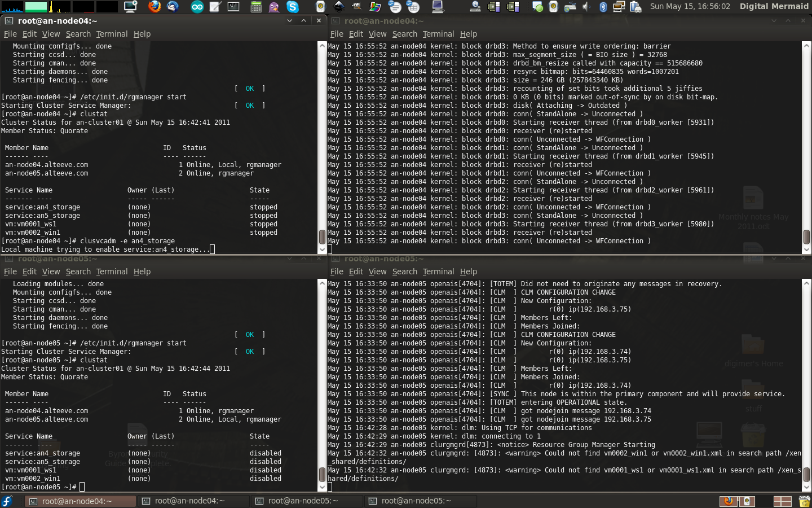Launch Pidgin instant messenger
The height and width of the screenshot is (508, 812).
tap(274, 7)
